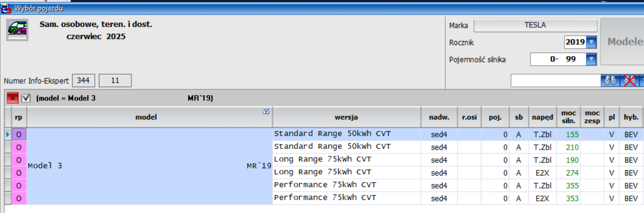
Task: Sort by the wersja column header
Action: coord(347,117)
